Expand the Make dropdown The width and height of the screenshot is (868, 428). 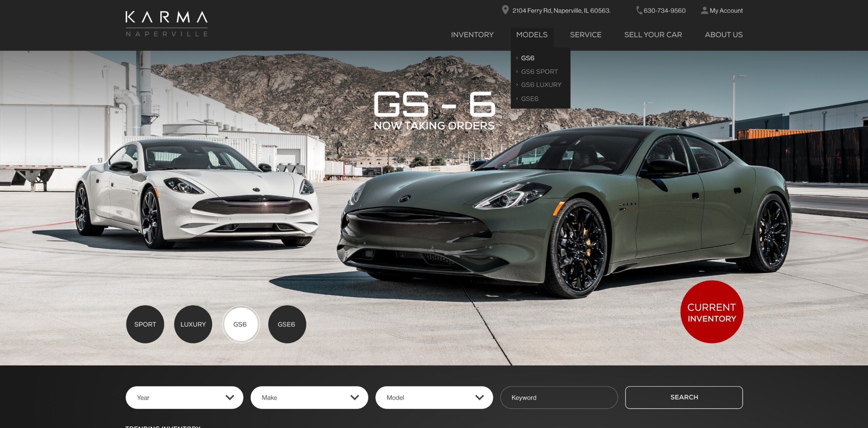(309, 398)
